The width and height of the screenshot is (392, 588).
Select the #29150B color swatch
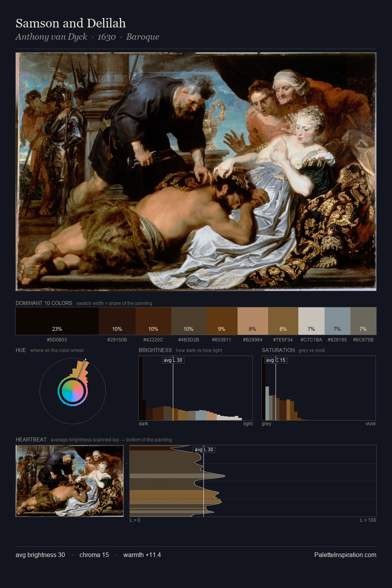[117, 321]
